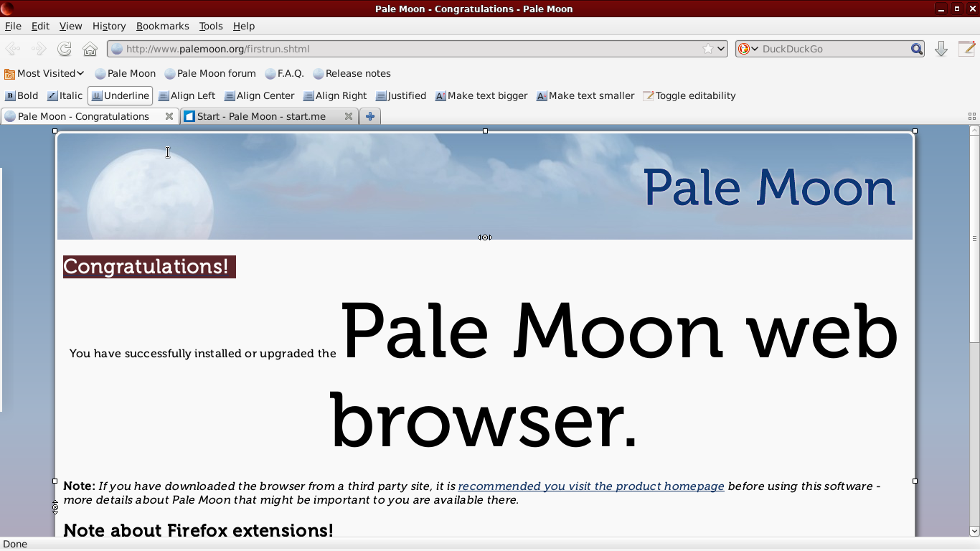Open the Downloads arrow button
Screen dimensions: 980x551
pos(941,49)
